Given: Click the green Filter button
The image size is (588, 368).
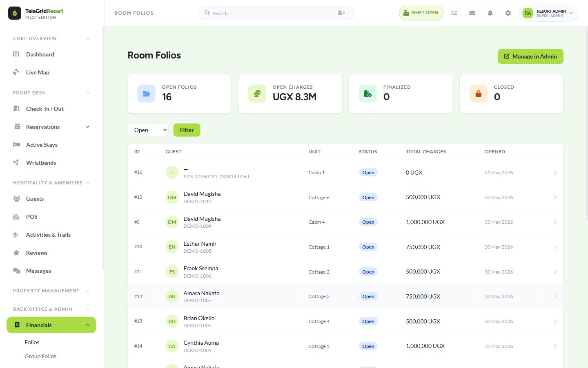Looking at the screenshot, I should [187, 130].
